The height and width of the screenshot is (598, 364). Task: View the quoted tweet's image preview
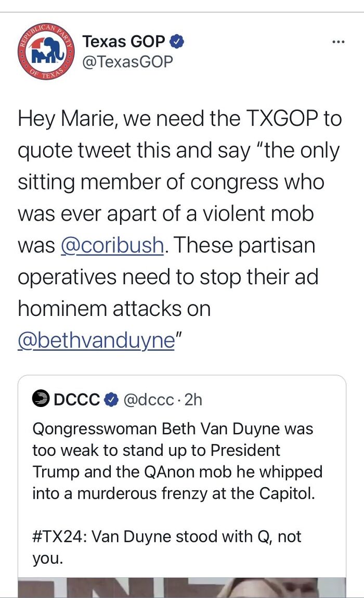(x=182, y=587)
